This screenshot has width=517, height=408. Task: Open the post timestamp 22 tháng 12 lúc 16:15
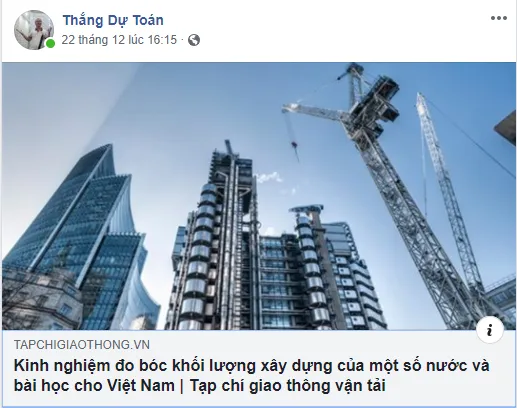119,40
